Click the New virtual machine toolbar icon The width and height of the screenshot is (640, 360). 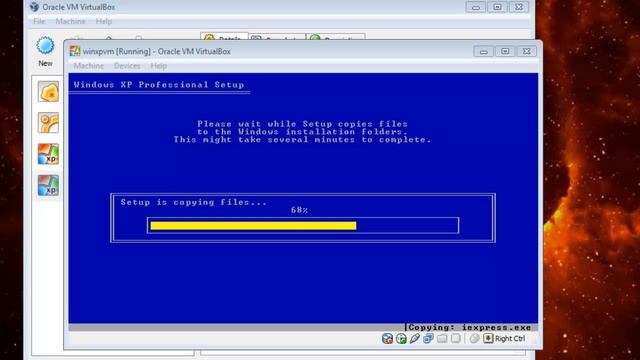tap(45, 46)
